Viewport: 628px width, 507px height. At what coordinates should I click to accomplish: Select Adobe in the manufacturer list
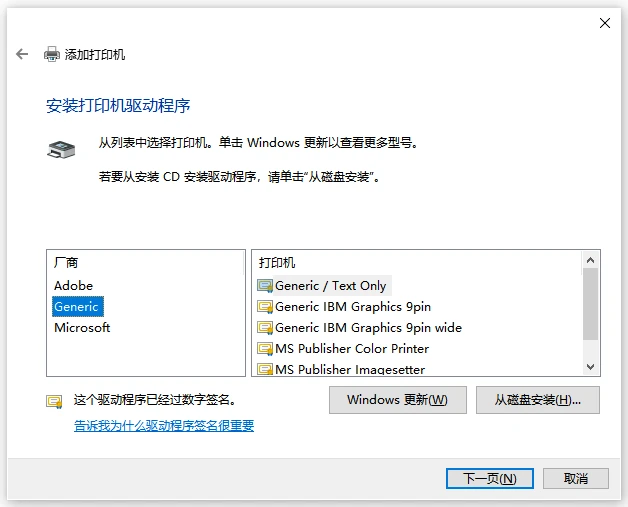[73, 286]
